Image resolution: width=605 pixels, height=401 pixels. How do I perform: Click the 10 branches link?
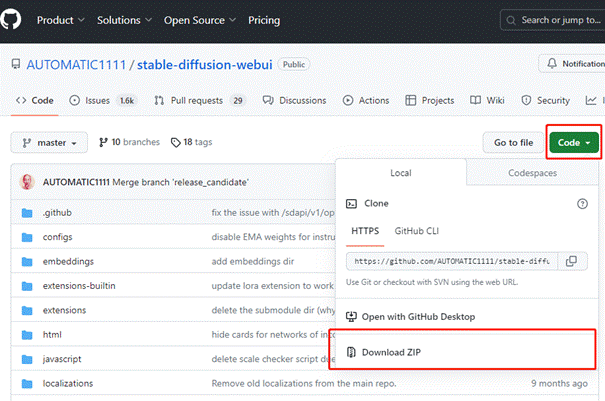point(129,143)
